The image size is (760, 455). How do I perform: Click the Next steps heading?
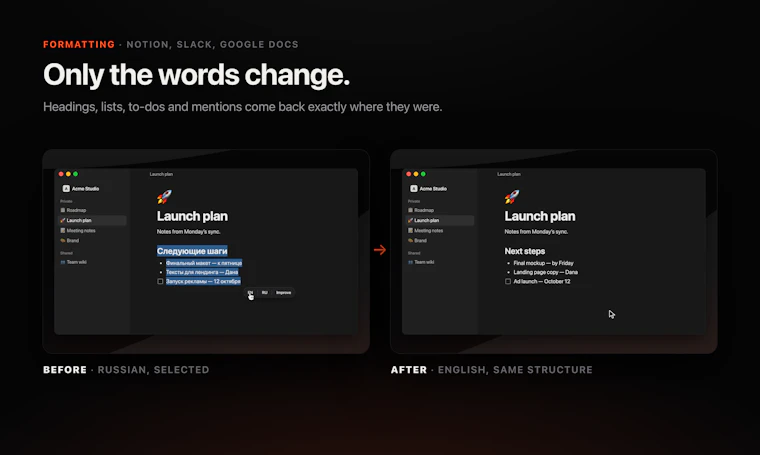(524, 251)
